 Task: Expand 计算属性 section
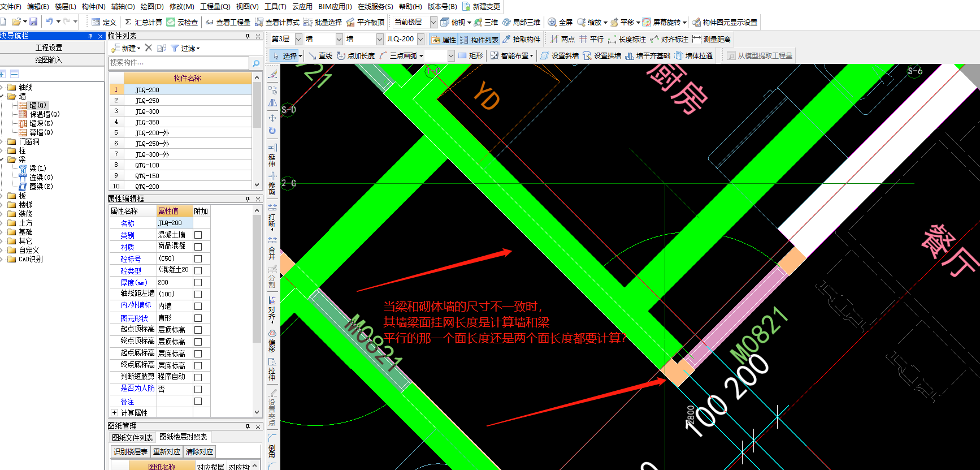pyautogui.click(x=114, y=413)
